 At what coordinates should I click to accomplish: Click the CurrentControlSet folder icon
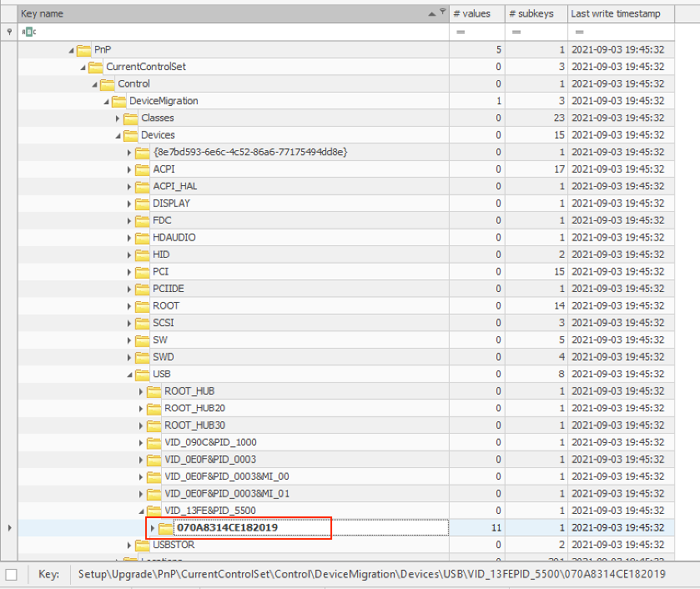tap(95, 67)
